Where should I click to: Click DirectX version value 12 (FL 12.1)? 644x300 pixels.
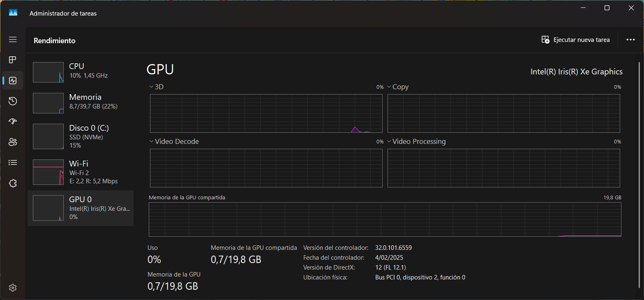coord(390,268)
